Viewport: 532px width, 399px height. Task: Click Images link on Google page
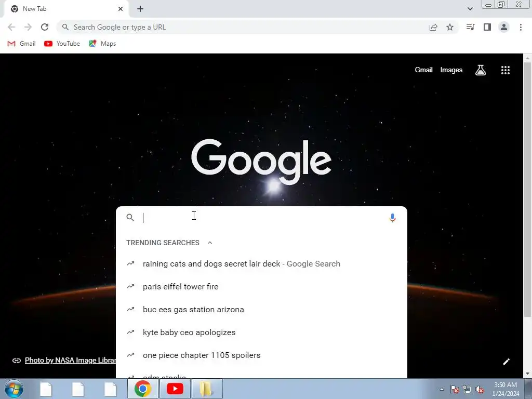tap(451, 70)
